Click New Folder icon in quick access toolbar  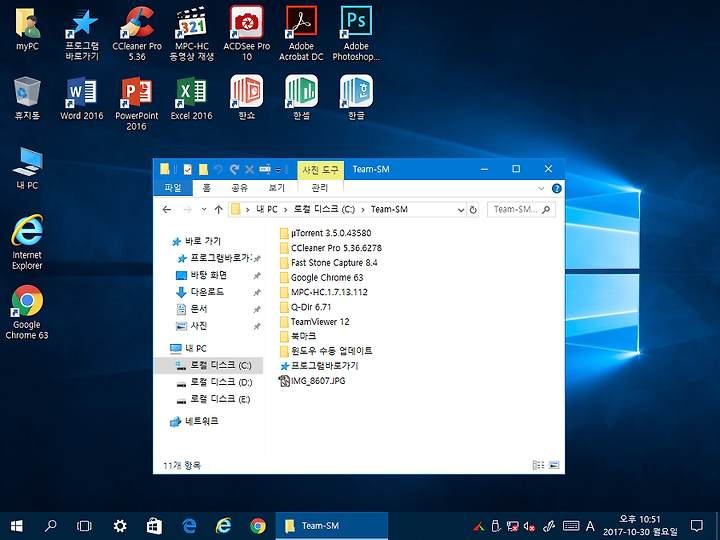point(203,169)
